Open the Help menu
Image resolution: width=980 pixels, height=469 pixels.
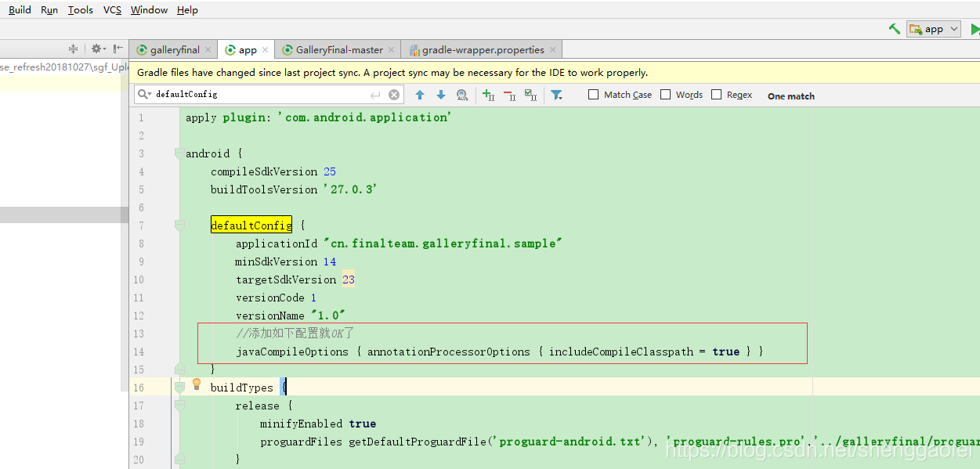click(x=187, y=9)
